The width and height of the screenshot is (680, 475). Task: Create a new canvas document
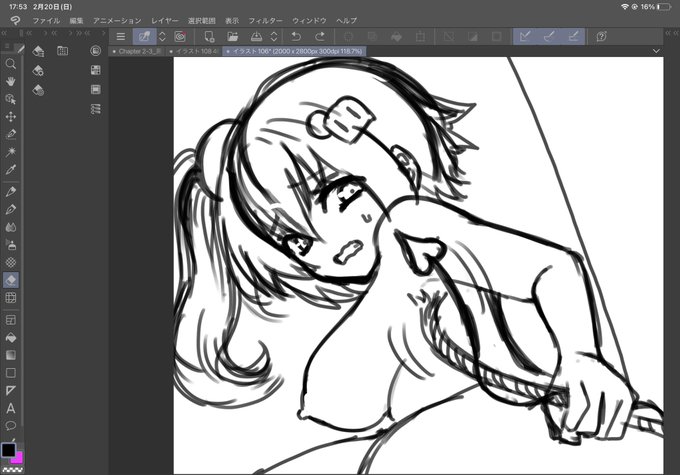coord(209,36)
